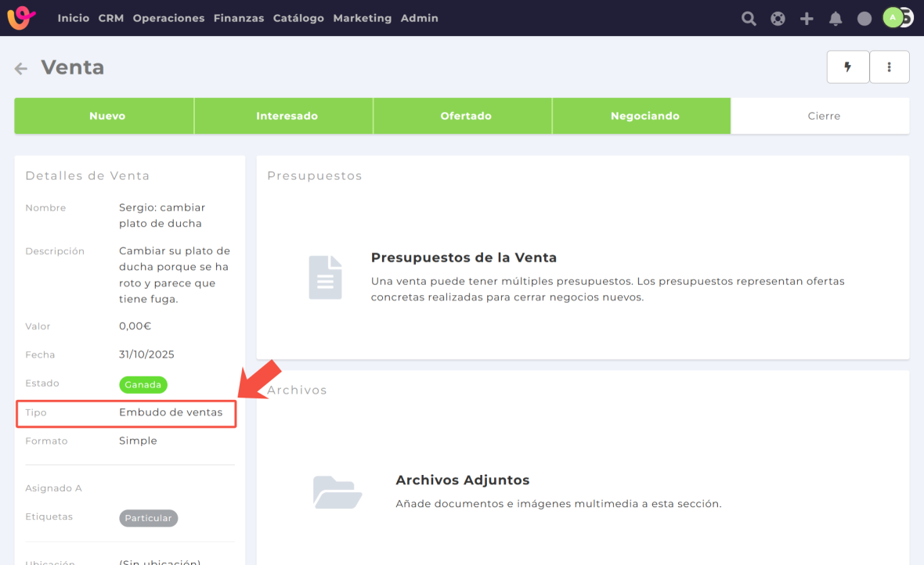The height and width of the screenshot is (565, 924).
Task: Select the Ofertado pipeline stage
Action: pyautogui.click(x=466, y=116)
